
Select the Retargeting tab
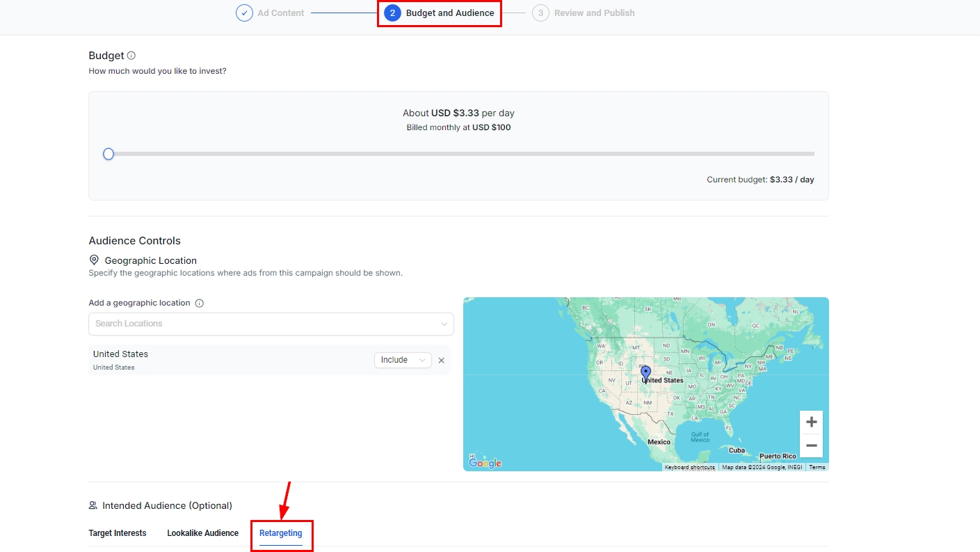click(x=281, y=533)
